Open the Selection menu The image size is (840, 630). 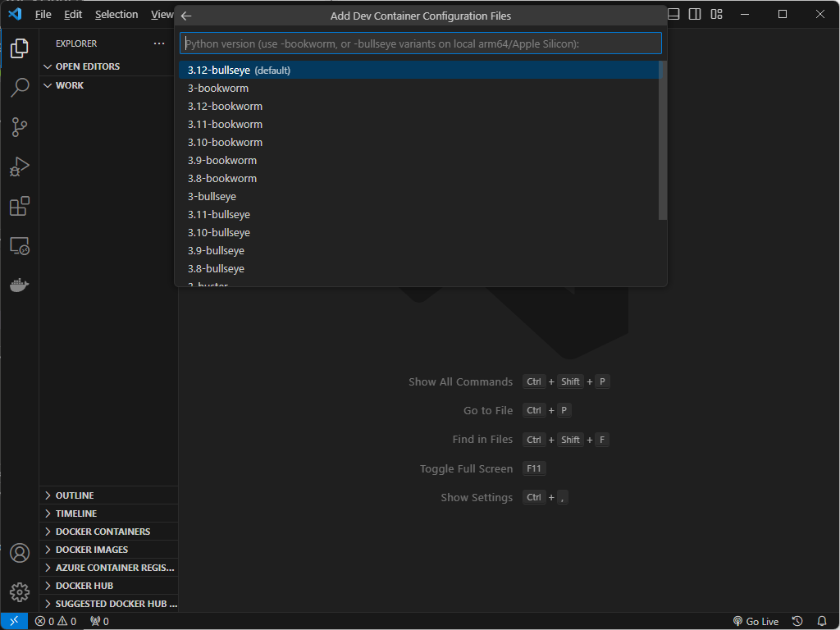click(x=116, y=15)
